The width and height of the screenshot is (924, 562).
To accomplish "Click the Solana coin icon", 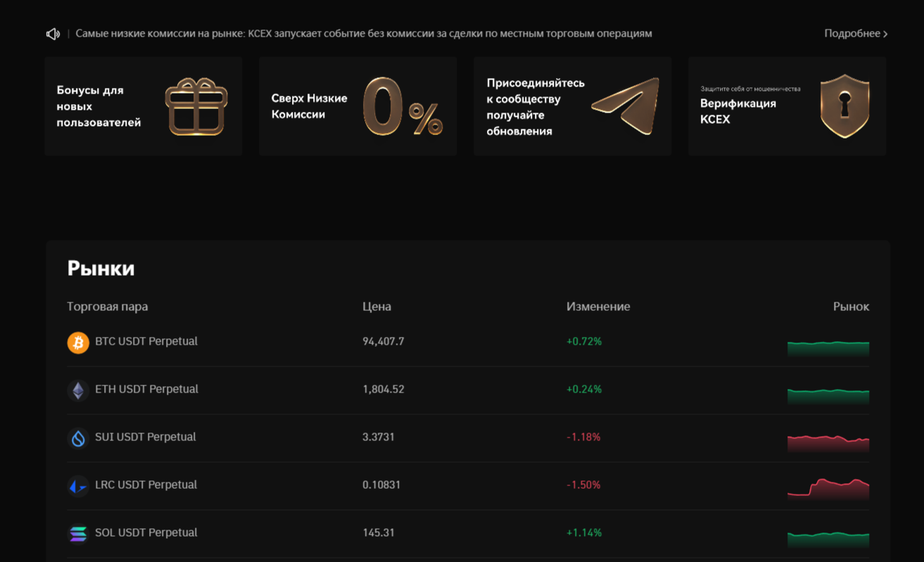I will click(x=78, y=534).
